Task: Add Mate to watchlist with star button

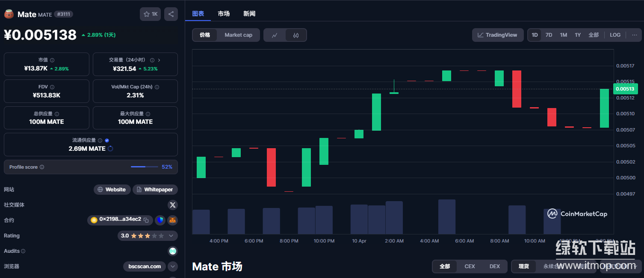Action: [x=150, y=14]
